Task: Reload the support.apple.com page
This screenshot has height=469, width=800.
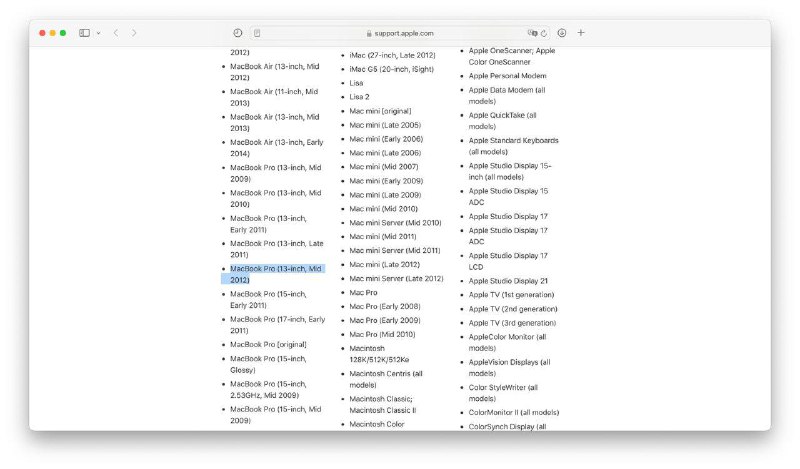Action: [x=544, y=33]
